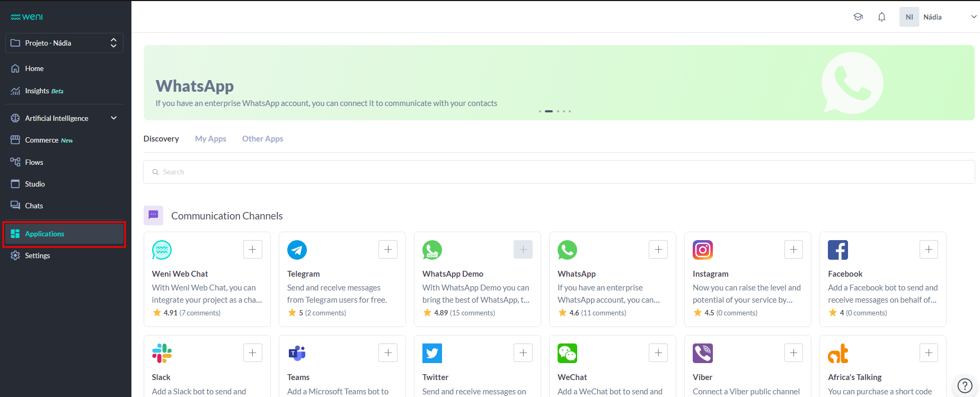Click the apps Search input field
980x397 pixels.
click(559, 172)
